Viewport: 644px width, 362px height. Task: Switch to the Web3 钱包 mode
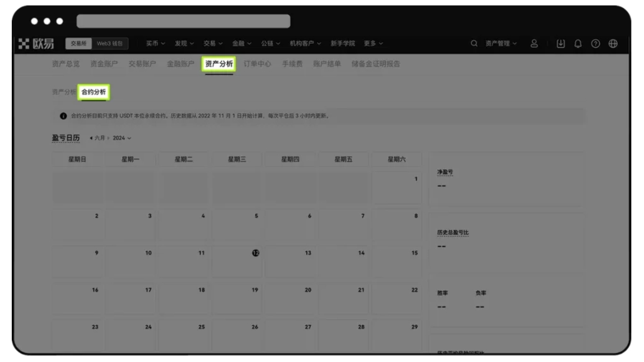108,43
